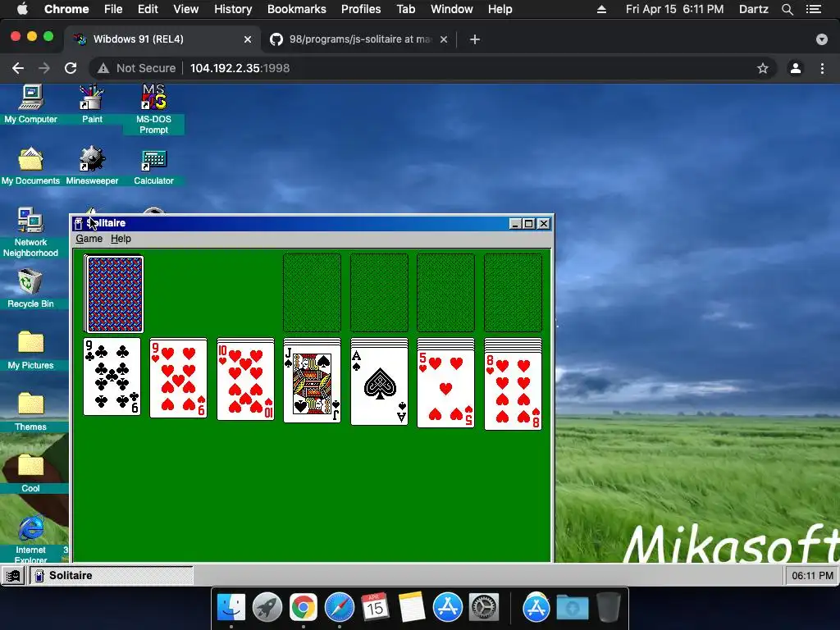Open the My Pictures folder
The width and height of the screenshot is (840, 630).
point(30,350)
